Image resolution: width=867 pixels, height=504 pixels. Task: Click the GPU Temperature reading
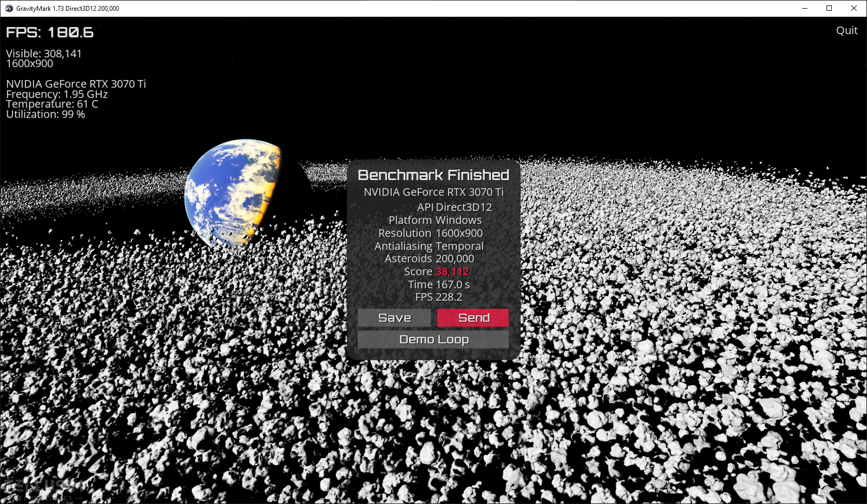point(52,104)
